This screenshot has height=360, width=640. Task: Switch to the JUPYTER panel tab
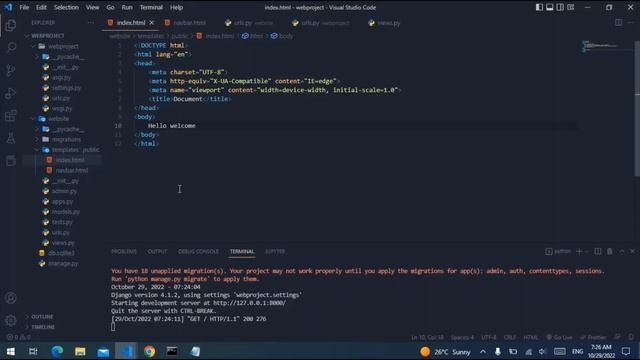(x=275, y=251)
